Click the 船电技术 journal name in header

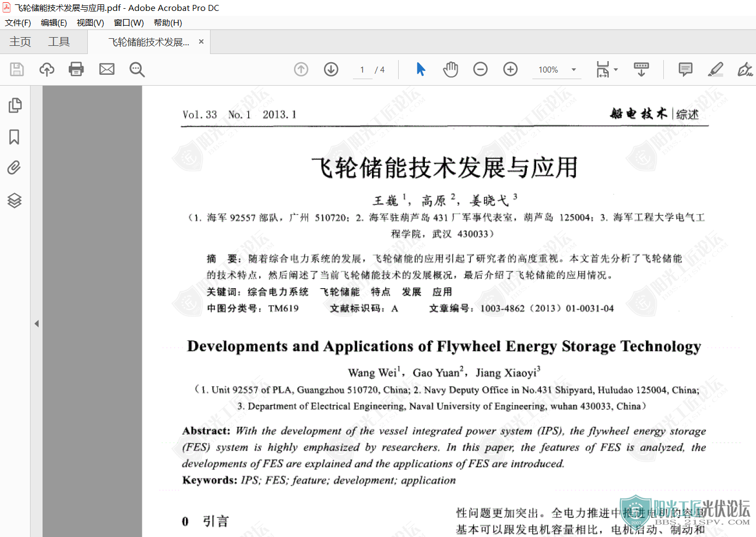(639, 114)
